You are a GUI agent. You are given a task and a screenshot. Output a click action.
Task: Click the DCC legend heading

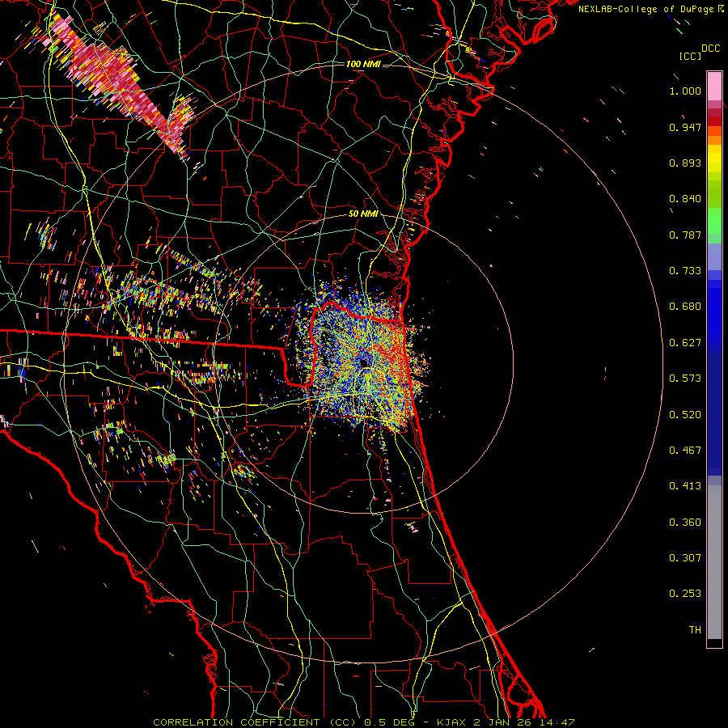(710, 49)
